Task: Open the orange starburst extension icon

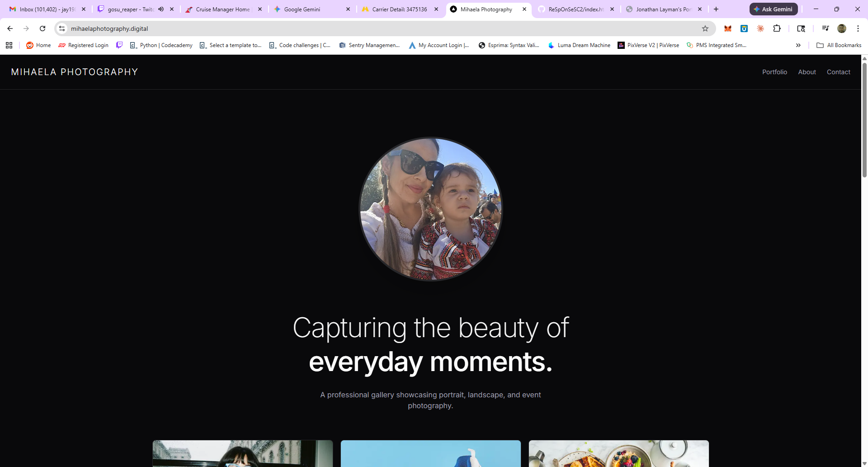Action: point(760,29)
